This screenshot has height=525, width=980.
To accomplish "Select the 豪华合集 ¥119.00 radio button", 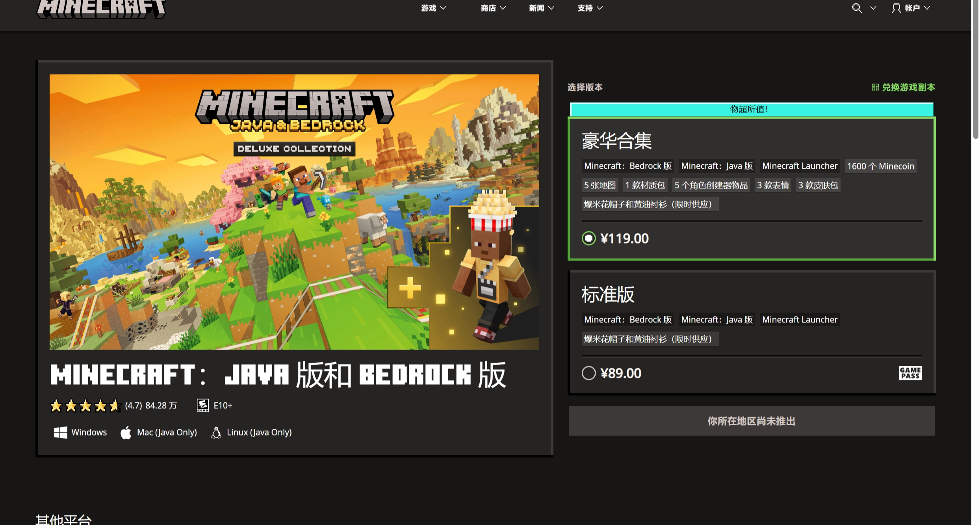I will [x=589, y=238].
